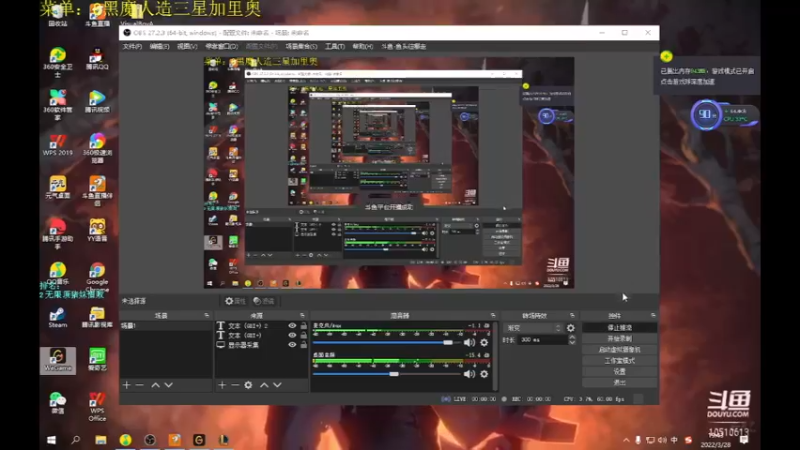Image resolution: width=800 pixels, height=450 pixels.
Task: Open File Explorer from the taskbar
Action: pos(101,440)
